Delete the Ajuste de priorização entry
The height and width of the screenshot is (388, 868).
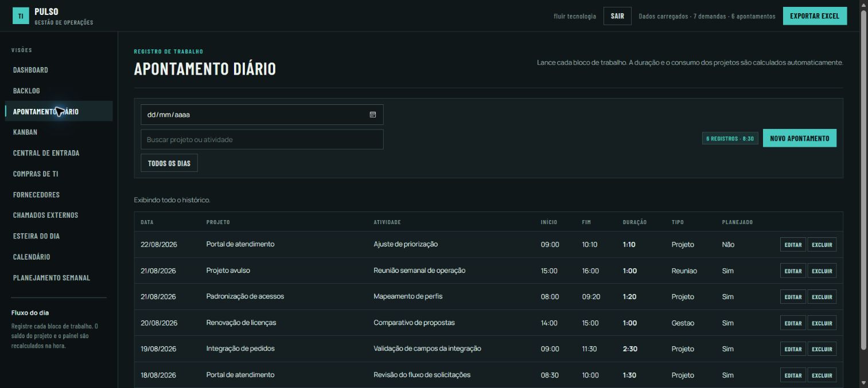coord(822,245)
